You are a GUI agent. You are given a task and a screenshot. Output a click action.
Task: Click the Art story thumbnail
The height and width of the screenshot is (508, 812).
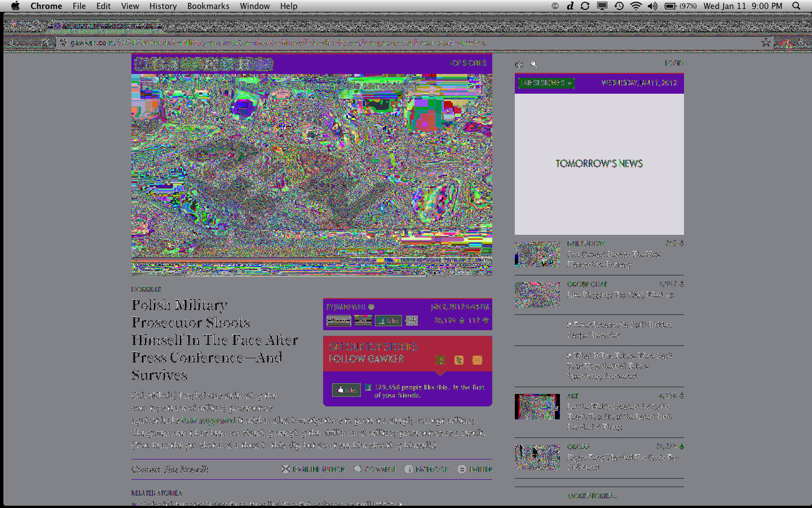(x=537, y=406)
